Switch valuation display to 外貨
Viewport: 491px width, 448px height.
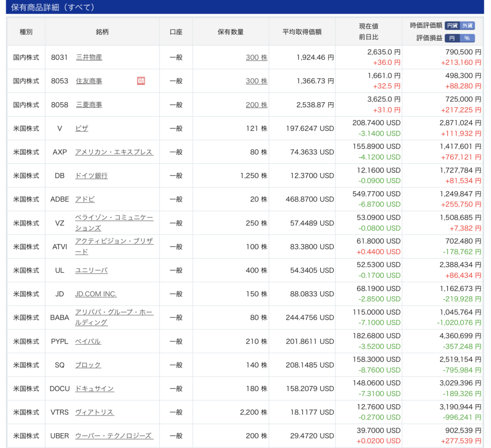tap(467, 26)
